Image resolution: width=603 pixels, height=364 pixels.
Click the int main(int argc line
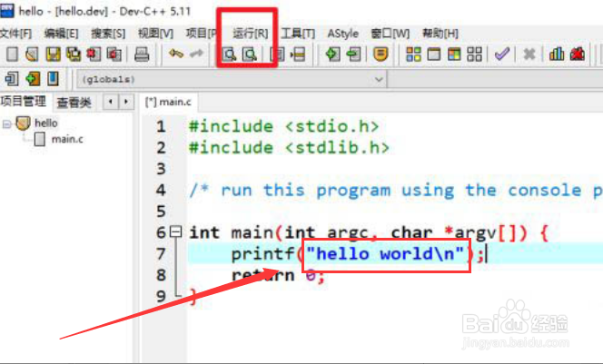pyautogui.click(x=369, y=233)
